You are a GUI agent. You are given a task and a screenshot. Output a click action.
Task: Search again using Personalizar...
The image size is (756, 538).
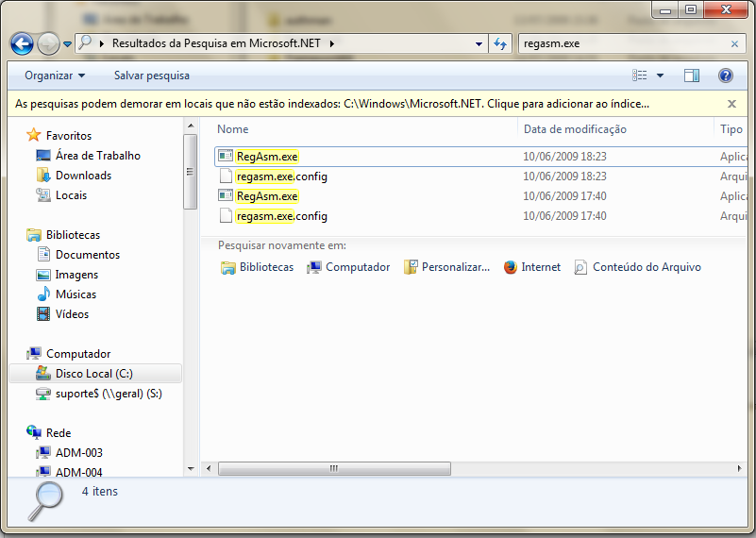click(x=446, y=267)
